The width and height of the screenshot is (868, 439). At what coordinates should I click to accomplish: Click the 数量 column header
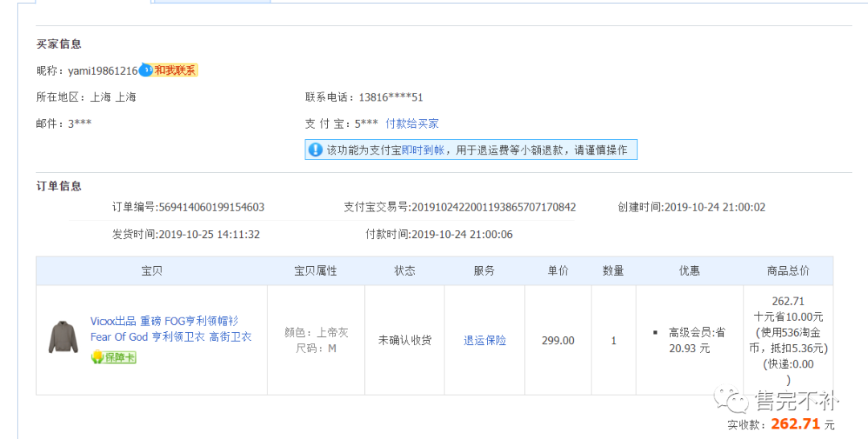tap(613, 271)
